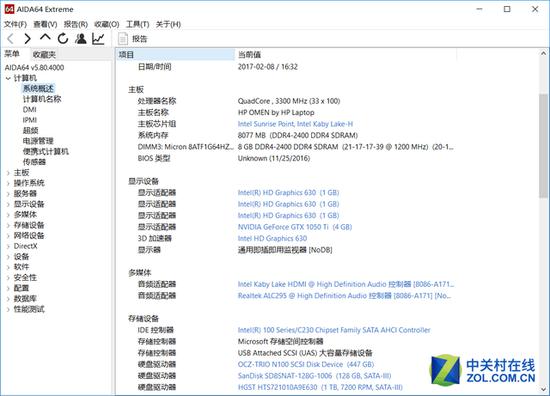Expand the 配置 tree node
This screenshot has width=550, height=396.
[x=8, y=288]
